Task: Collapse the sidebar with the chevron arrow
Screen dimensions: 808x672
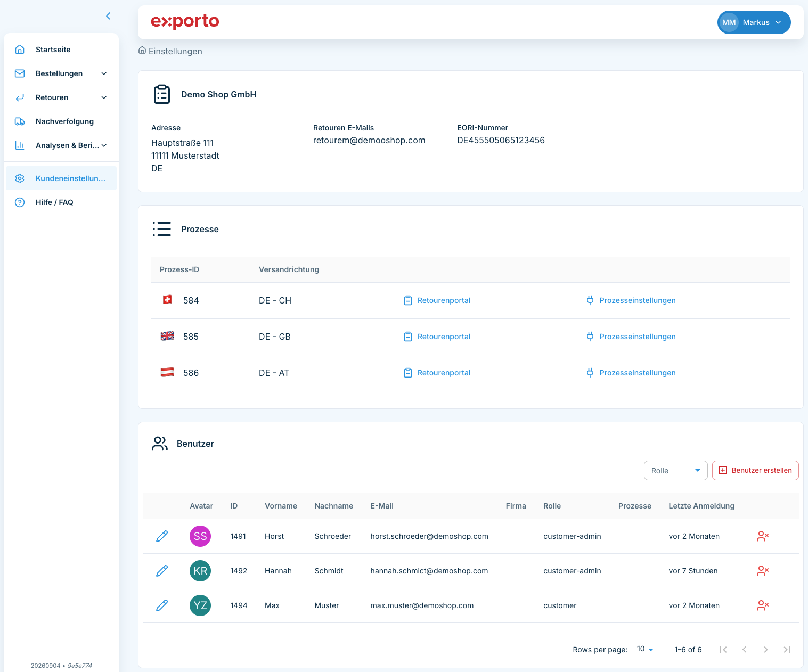Action: click(x=108, y=16)
